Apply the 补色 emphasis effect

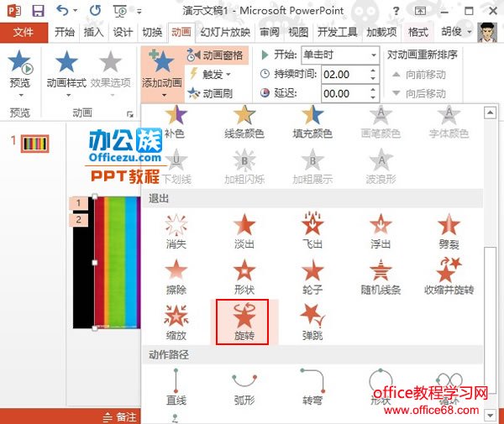(176, 122)
